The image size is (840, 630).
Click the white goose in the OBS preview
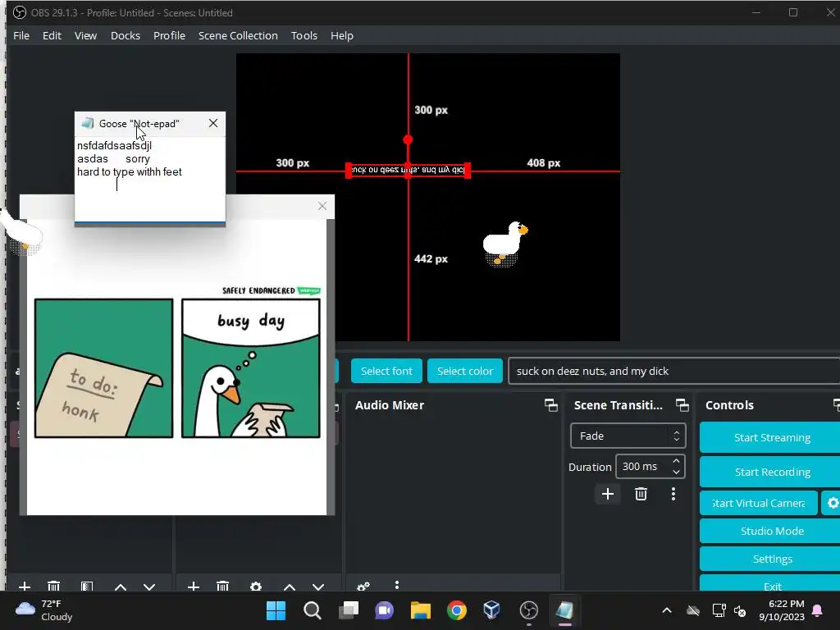[504, 243]
